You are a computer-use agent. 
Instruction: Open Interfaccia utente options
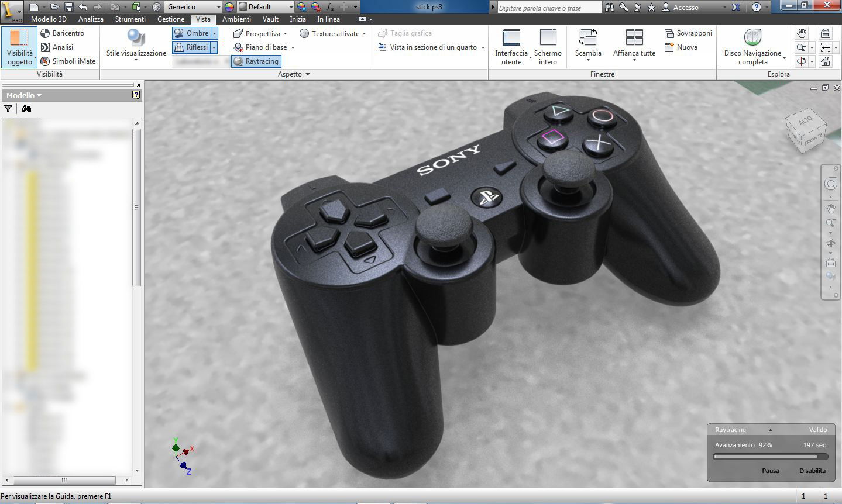pyautogui.click(x=511, y=47)
